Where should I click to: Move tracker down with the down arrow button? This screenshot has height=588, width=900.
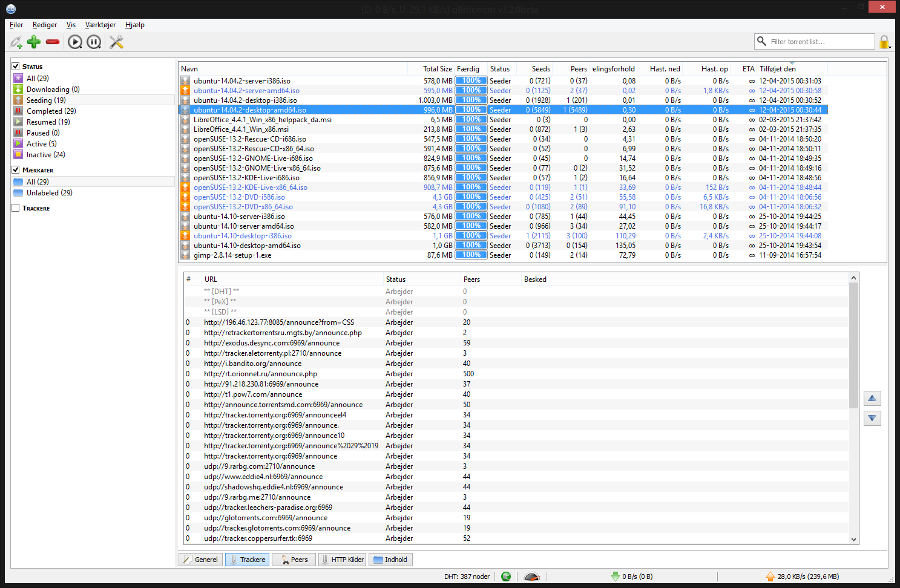tap(872, 418)
